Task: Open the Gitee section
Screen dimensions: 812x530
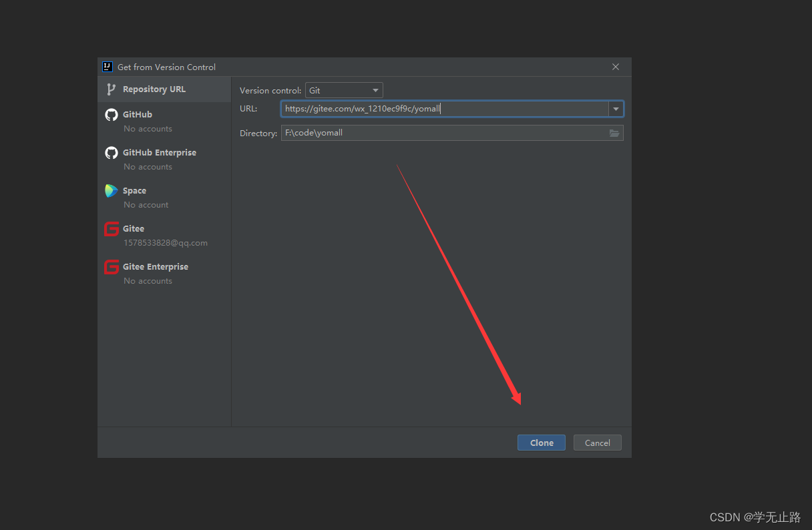Action: click(164, 235)
